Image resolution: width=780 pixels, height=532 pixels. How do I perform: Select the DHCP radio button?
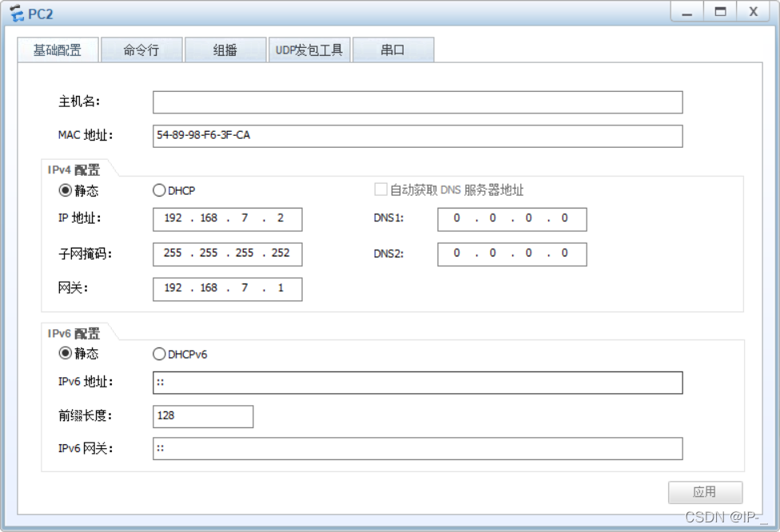pyautogui.click(x=159, y=190)
